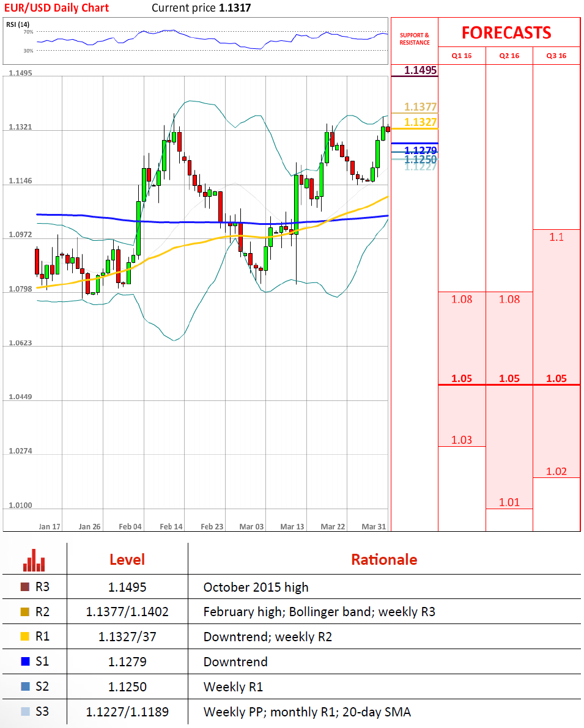Click the Mar 31 date axis label
The height and width of the screenshot is (728, 584).
[374, 526]
